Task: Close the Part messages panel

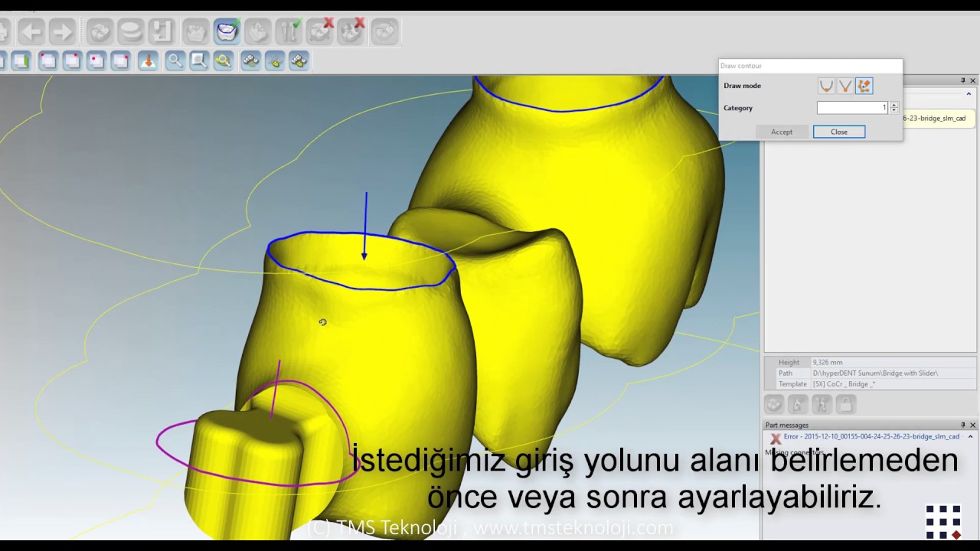Action: point(973,425)
